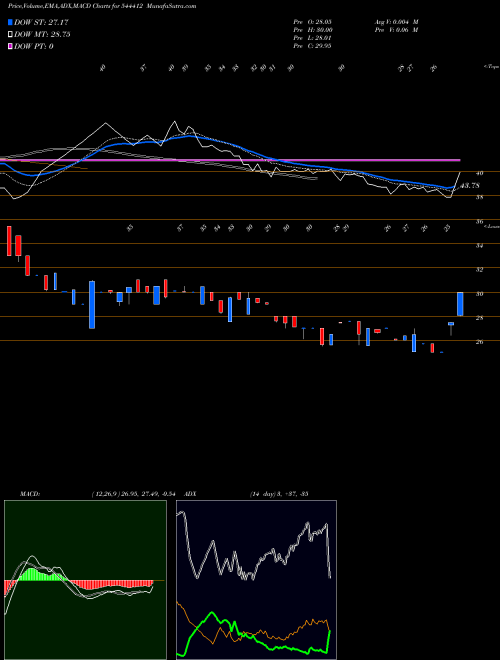Screen dimensions: 500x660
Task: Click the Pre O: 28.03 value
Action: pyautogui.click(x=313, y=22)
